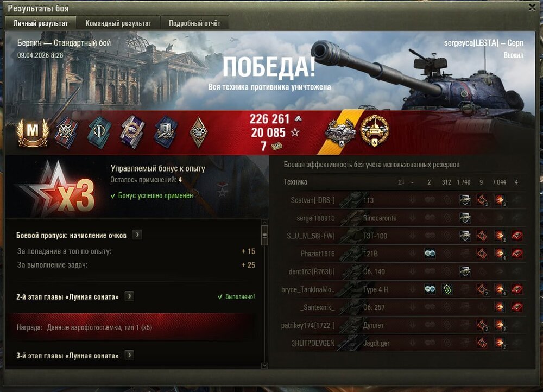Select the Личный результат tab
The height and width of the screenshot is (392, 543).
[x=41, y=23]
